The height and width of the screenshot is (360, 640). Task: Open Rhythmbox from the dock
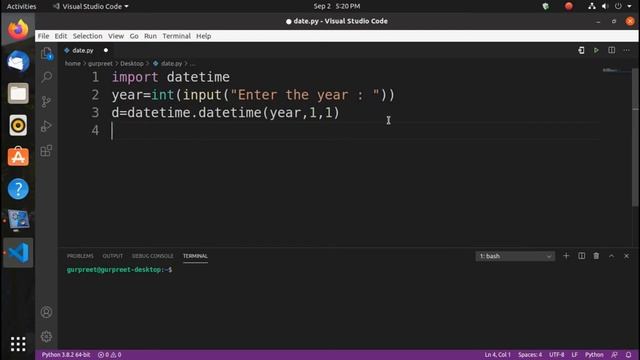pyautogui.click(x=18, y=125)
